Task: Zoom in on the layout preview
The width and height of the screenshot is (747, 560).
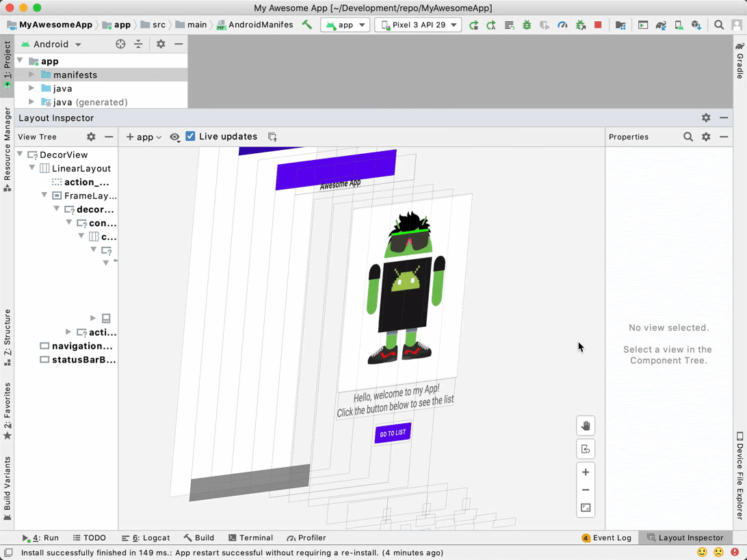Action: click(x=585, y=472)
